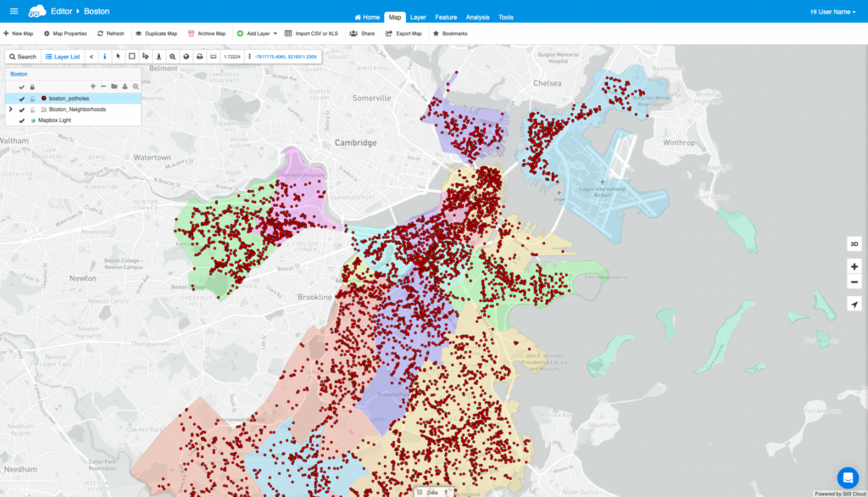Hide the Mapbox Light basemap layer
The width and height of the screenshot is (868, 497).
(x=21, y=120)
